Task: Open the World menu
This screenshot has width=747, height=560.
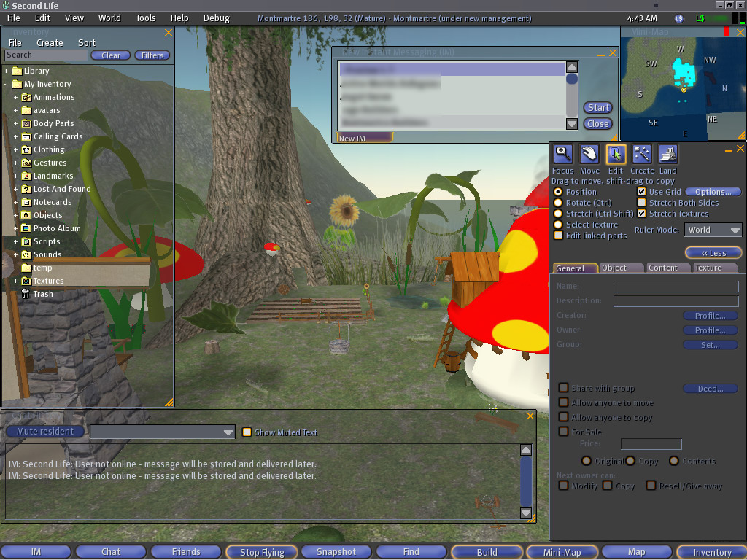Action: 109,18
